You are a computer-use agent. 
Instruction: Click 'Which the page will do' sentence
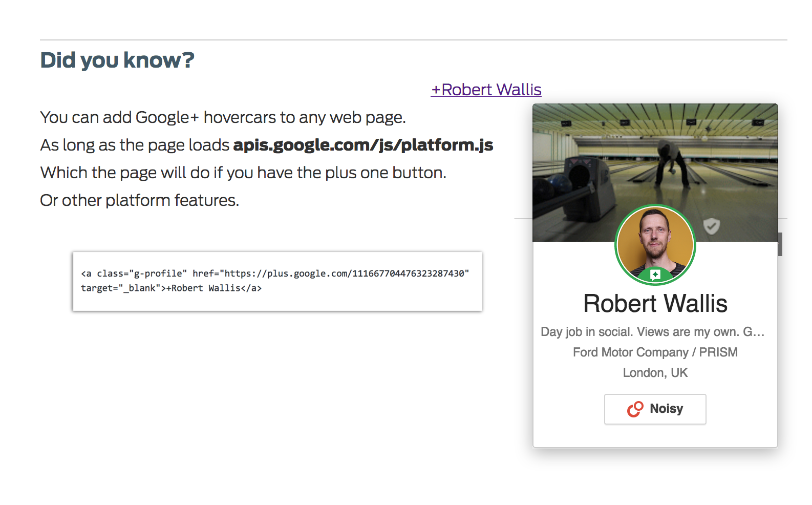tap(243, 173)
